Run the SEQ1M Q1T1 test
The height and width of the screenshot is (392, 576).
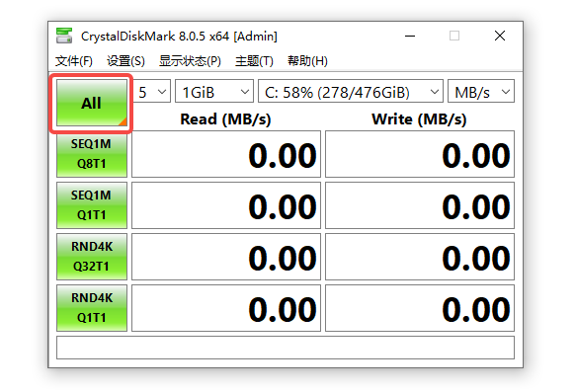point(92,205)
